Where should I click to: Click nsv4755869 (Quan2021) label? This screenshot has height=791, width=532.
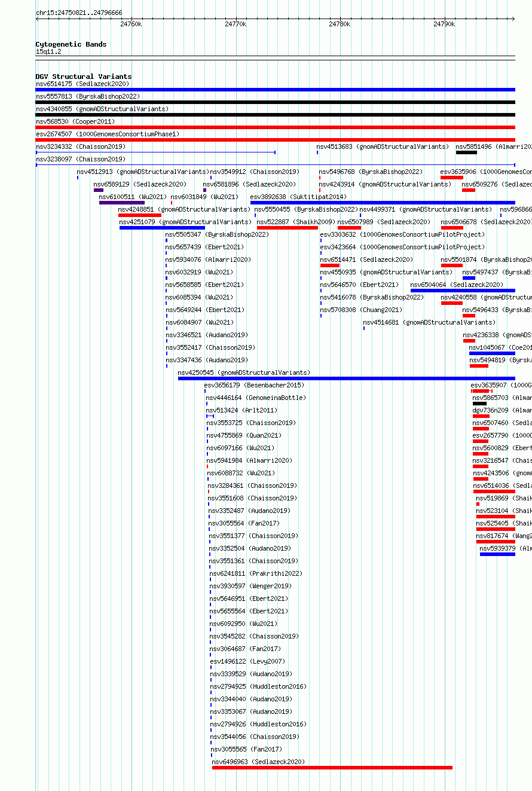tap(244, 435)
